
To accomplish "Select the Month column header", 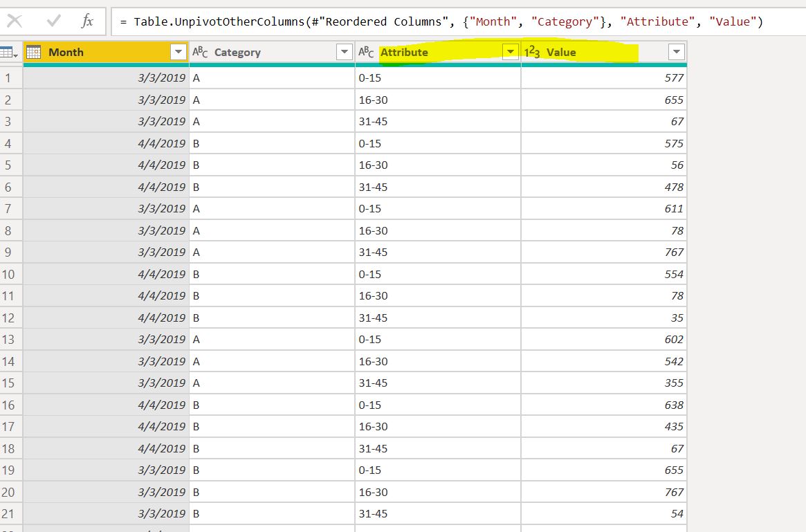I will pos(106,53).
